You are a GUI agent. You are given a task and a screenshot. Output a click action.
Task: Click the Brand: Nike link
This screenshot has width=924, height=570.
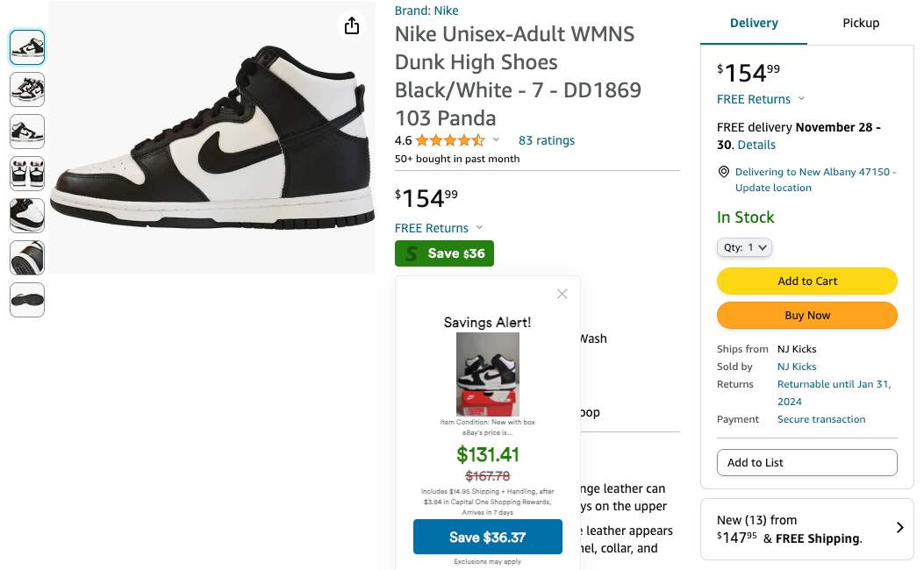click(x=426, y=11)
